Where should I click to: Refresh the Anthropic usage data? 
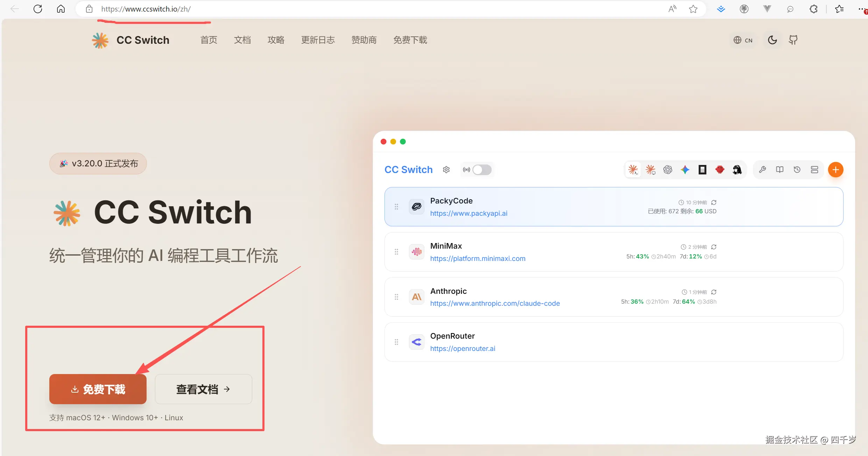(714, 292)
